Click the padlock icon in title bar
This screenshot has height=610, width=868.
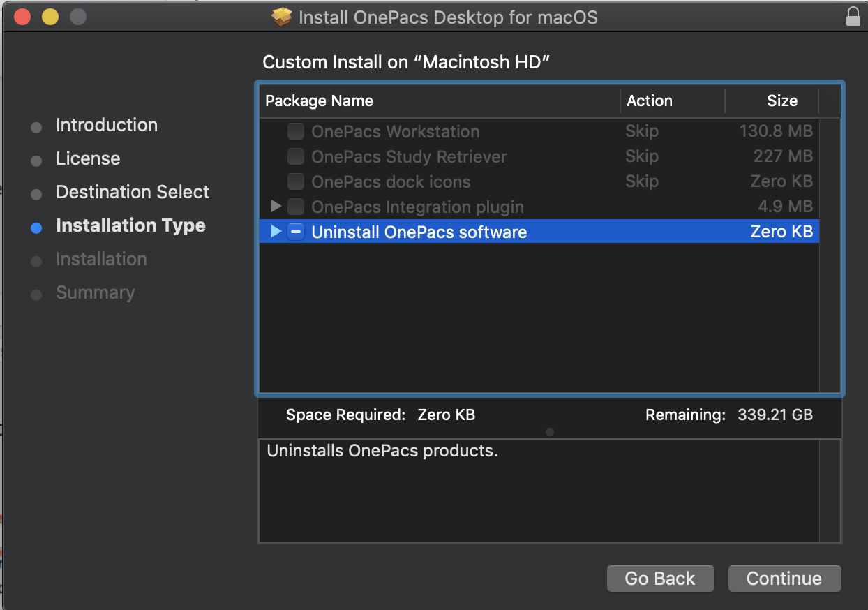tap(853, 17)
